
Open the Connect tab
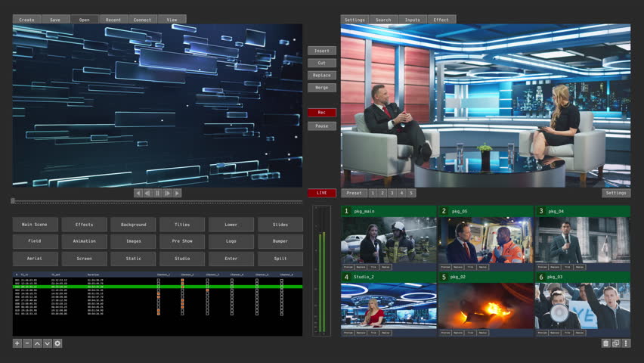coord(142,20)
